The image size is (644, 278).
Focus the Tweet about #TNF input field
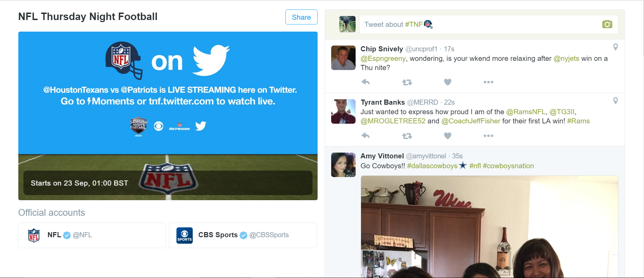[489, 24]
